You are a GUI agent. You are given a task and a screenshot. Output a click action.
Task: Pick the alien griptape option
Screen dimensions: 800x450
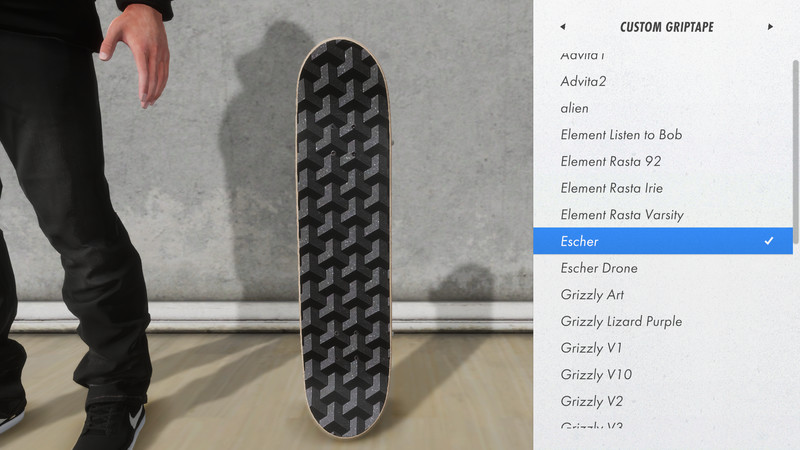(x=663, y=108)
